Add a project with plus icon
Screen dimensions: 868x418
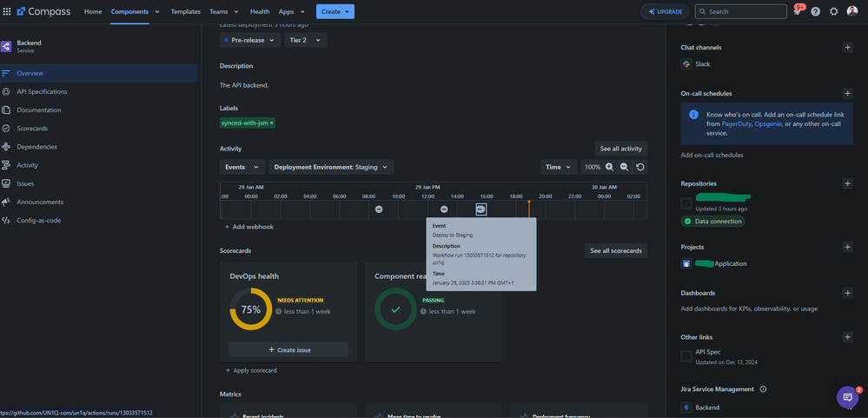[x=847, y=247]
